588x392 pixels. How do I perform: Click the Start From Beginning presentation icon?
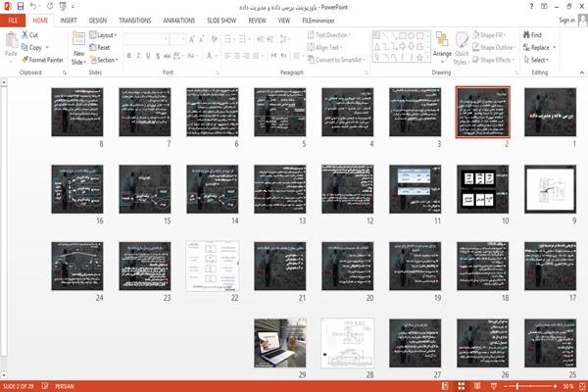click(x=63, y=6)
